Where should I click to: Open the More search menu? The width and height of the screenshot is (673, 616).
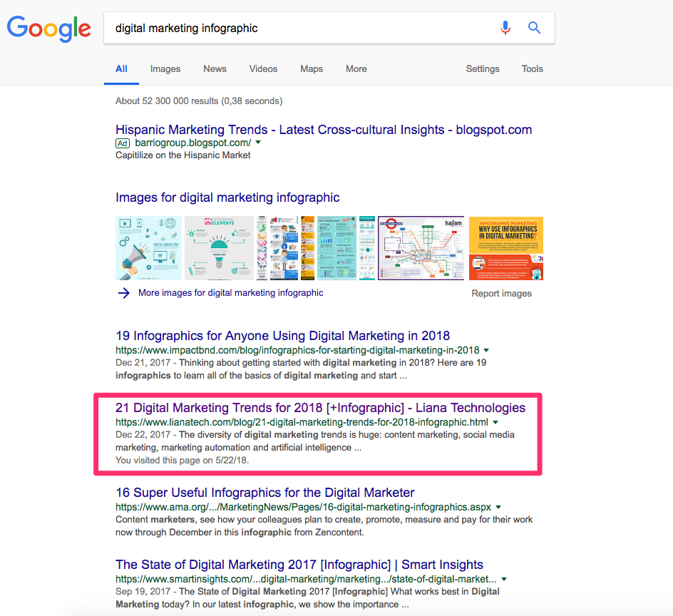(356, 69)
